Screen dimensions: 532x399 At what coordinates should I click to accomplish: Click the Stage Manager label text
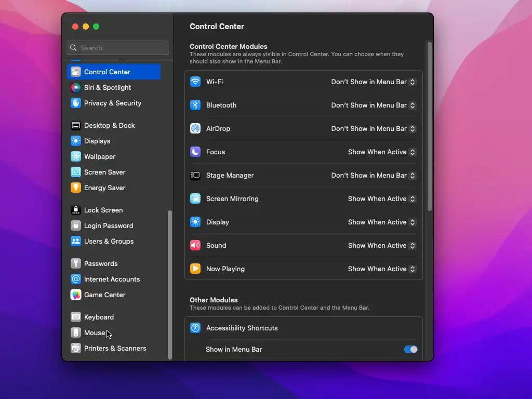click(230, 176)
